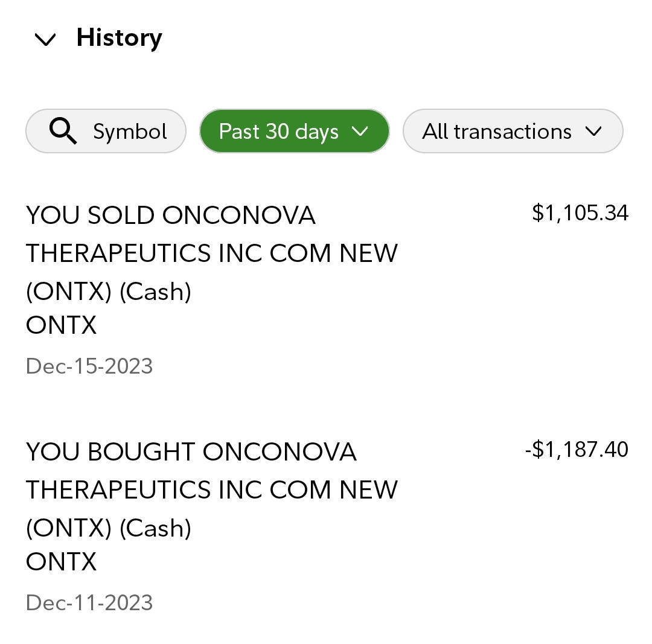Click "THERAPEUTICS INC COM NEW" in the sold entry
The height and width of the screenshot is (644, 652).
[212, 253]
